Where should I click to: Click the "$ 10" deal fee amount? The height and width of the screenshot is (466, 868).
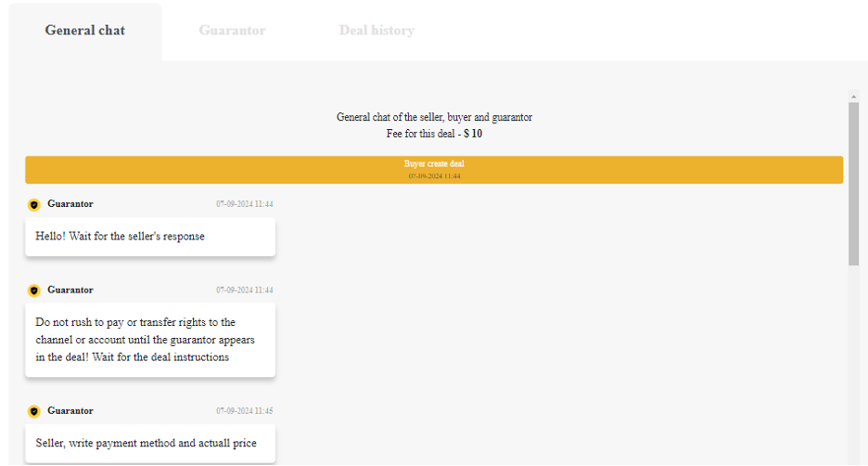point(473,134)
